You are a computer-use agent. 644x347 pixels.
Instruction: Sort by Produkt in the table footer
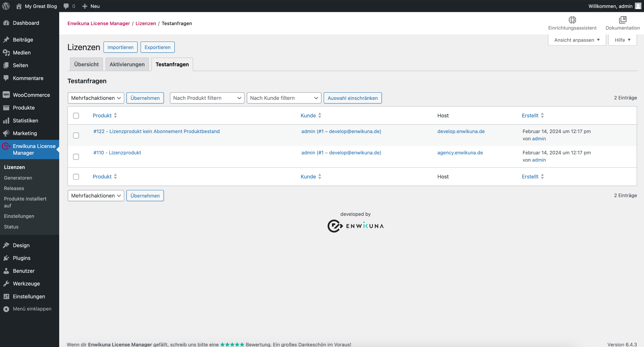(105, 176)
